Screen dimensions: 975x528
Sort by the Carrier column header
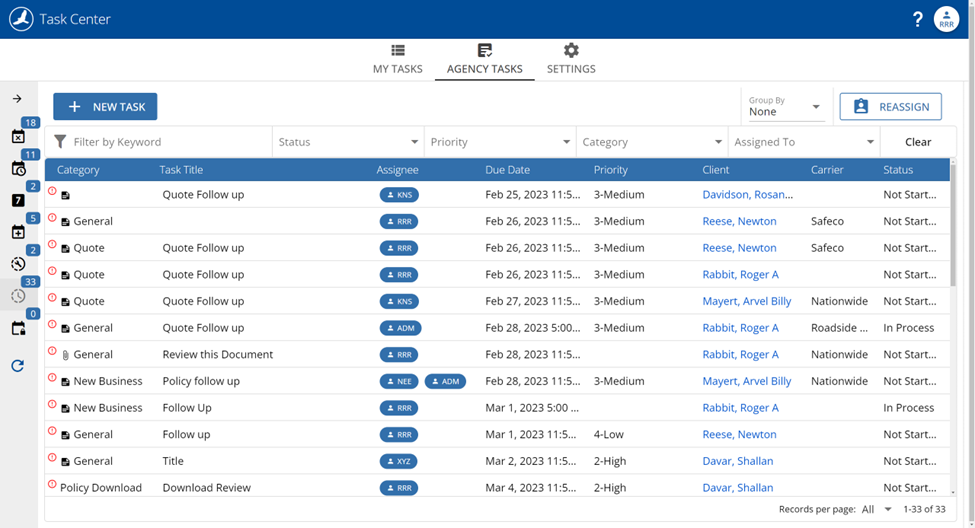pos(827,170)
